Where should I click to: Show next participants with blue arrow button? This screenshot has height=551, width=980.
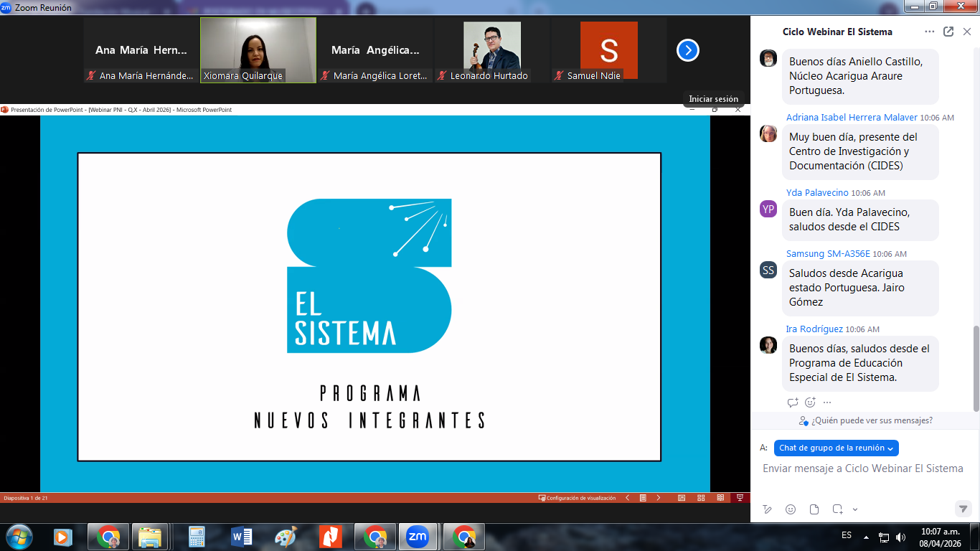pyautogui.click(x=687, y=50)
